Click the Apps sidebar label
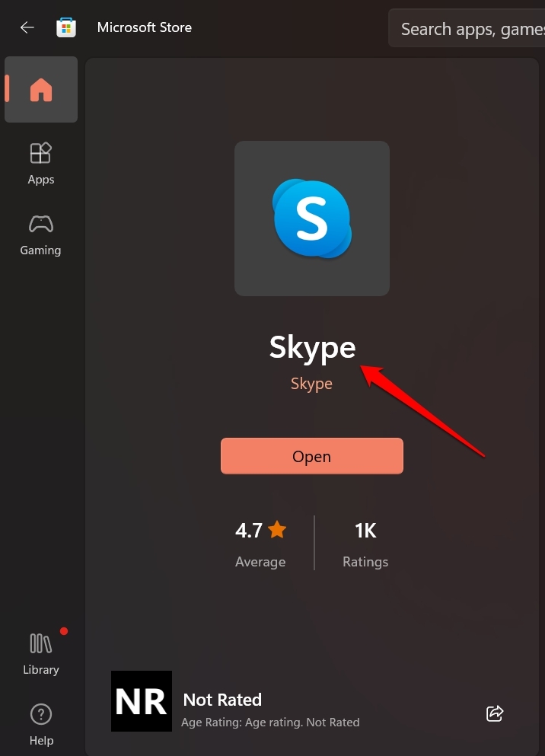This screenshot has height=756, width=545. tap(41, 180)
